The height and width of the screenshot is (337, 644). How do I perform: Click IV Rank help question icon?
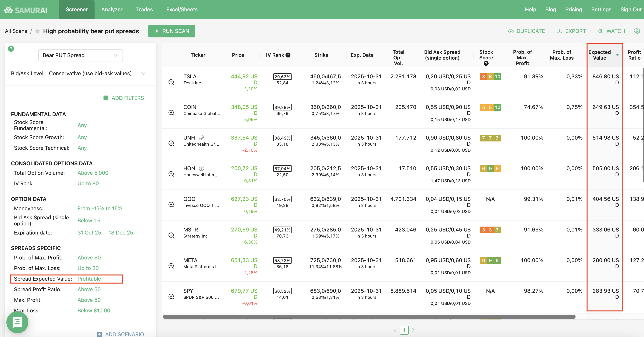[288, 55]
